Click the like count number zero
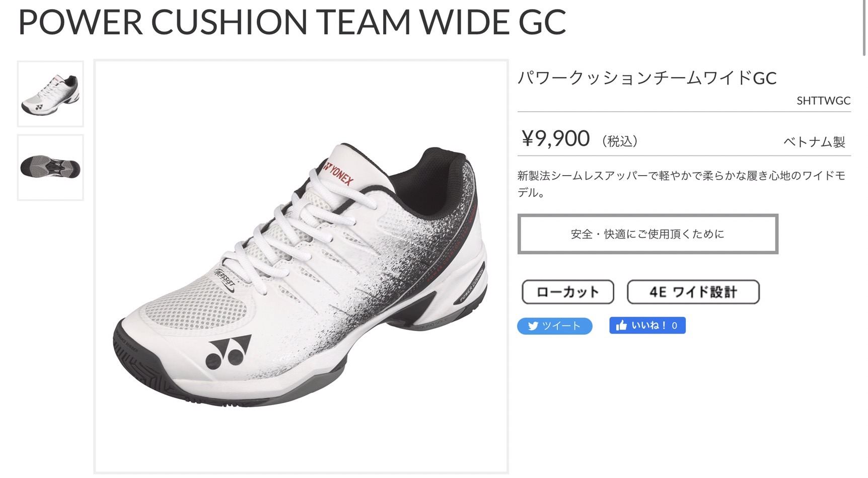The width and height of the screenshot is (868, 478). coord(675,326)
